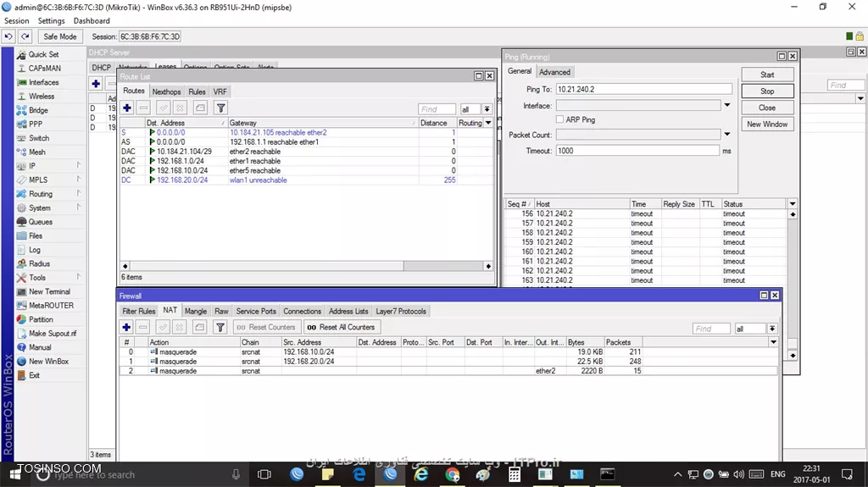Click the Undo arrow in the top toolbar
Viewport: 868px width, 487px height.
point(8,36)
